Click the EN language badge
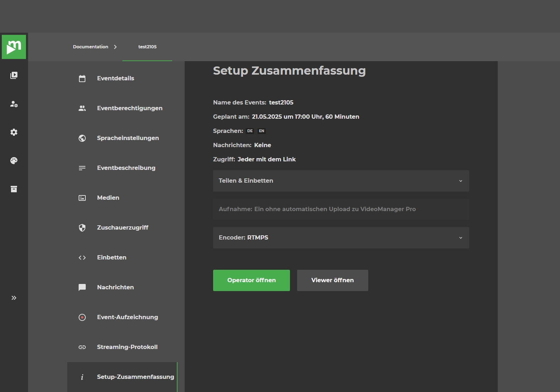The image size is (560, 392). click(x=261, y=131)
